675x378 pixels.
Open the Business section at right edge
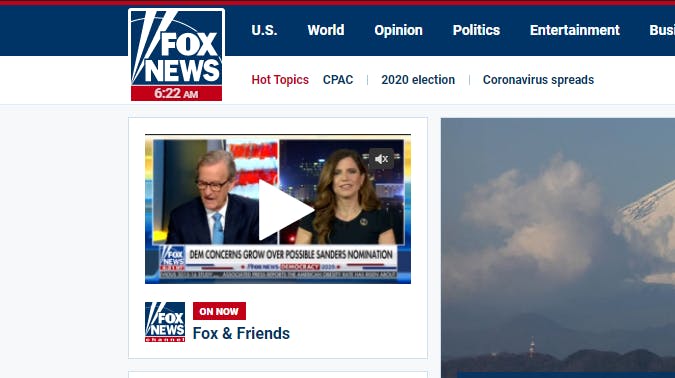point(662,30)
